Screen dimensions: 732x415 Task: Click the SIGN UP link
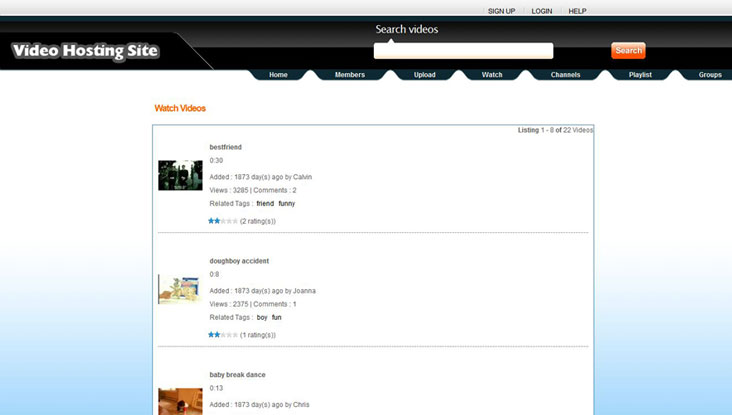pos(501,11)
